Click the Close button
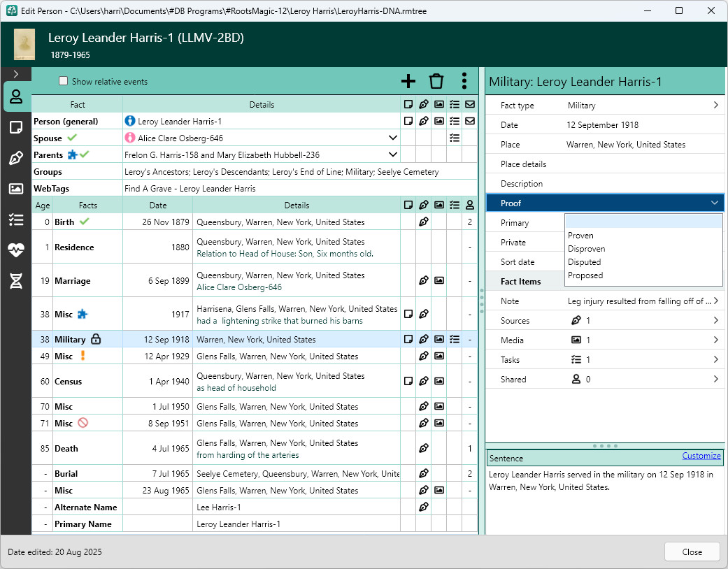 point(692,552)
